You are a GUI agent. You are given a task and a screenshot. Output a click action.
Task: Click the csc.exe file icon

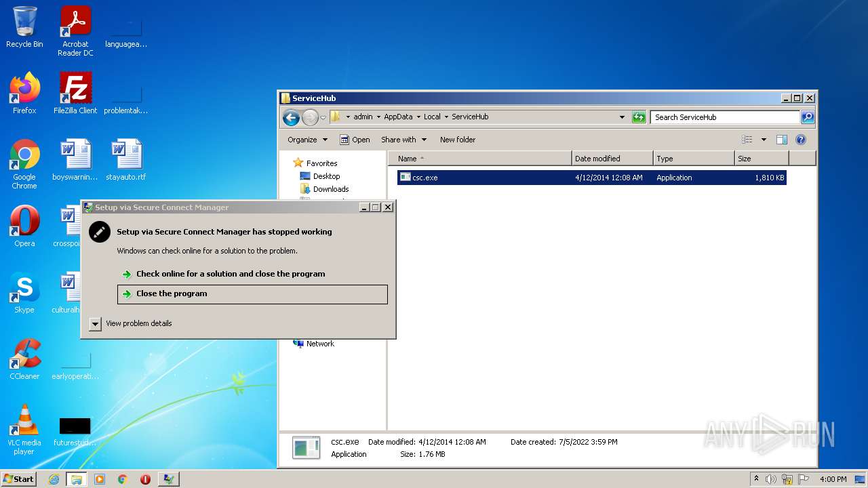coord(405,178)
